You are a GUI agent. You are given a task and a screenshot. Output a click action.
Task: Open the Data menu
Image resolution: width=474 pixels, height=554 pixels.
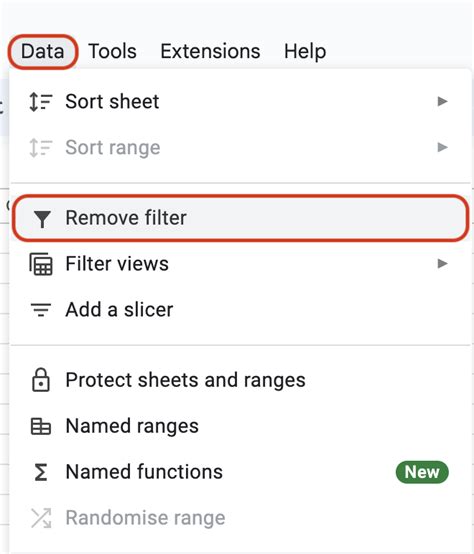[x=42, y=52]
